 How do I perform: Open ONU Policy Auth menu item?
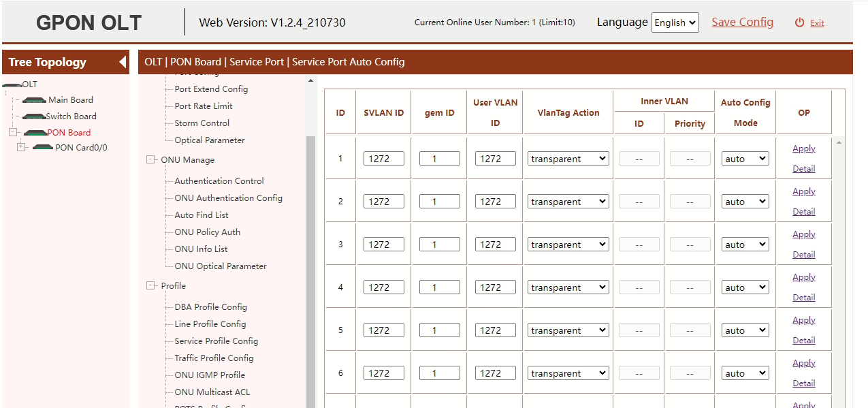click(x=208, y=232)
